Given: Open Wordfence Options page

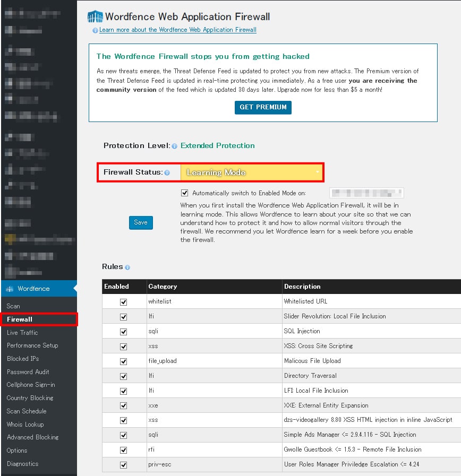Looking at the screenshot, I should 16,451.
